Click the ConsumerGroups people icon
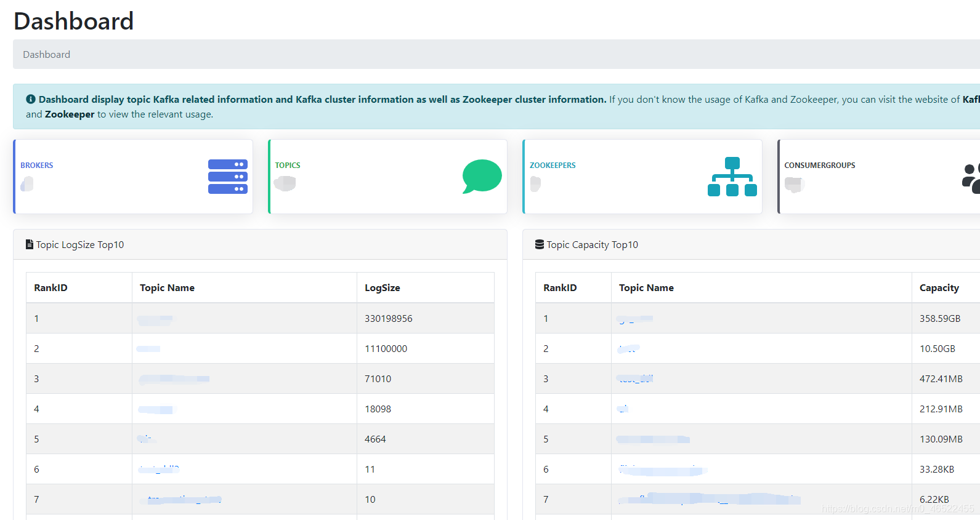 click(971, 178)
